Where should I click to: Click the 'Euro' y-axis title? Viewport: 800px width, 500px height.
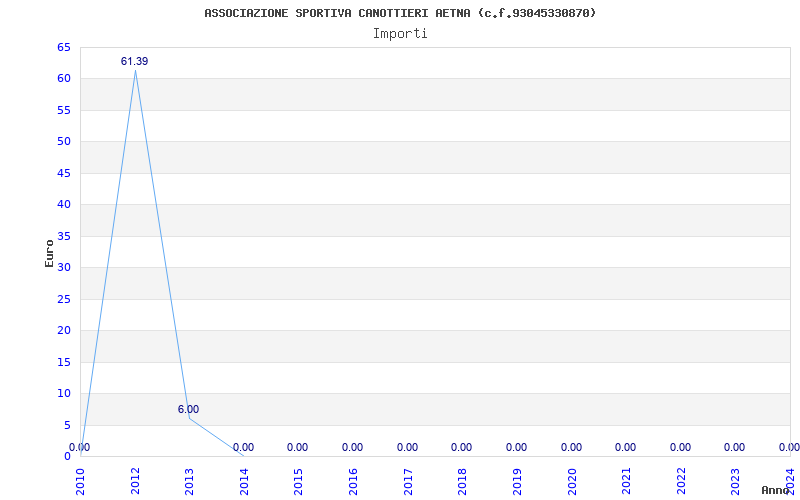pos(49,253)
